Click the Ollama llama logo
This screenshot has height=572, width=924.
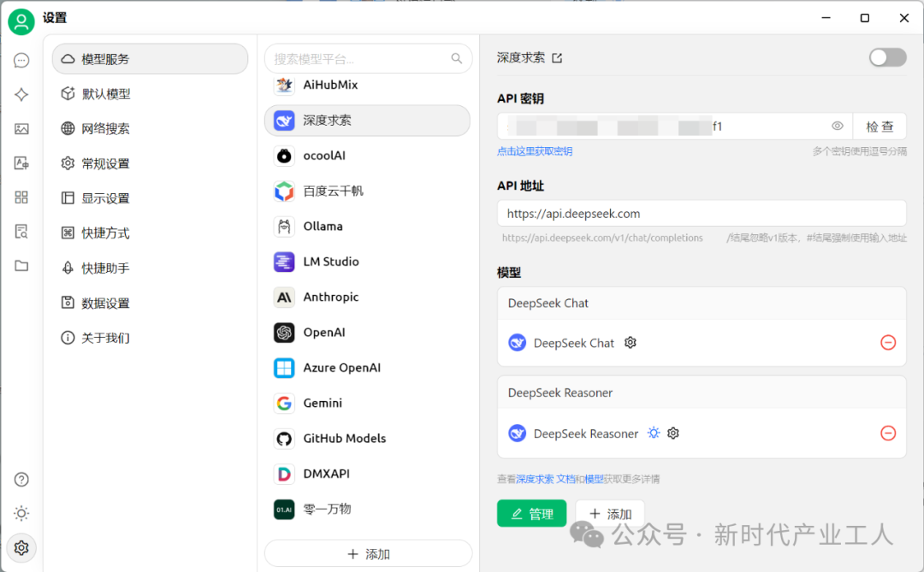coord(284,227)
